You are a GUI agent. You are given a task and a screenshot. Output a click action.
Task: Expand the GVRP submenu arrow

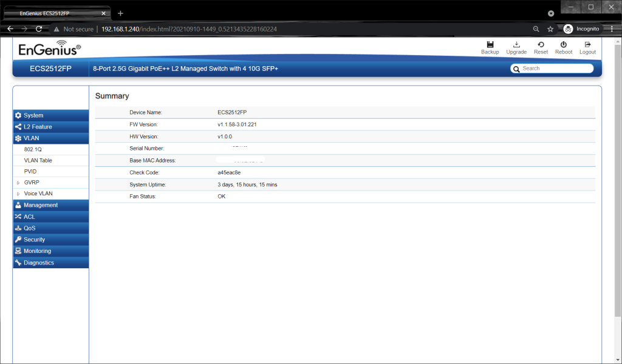pyautogui.click(x=18, y=183)
